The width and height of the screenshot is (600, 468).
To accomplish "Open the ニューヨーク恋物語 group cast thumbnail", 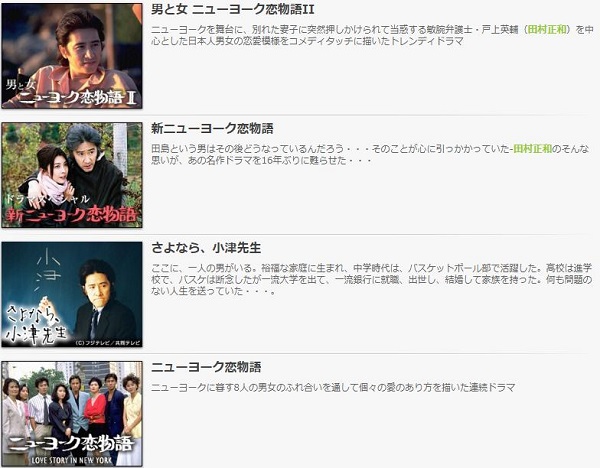I will 72,414.
